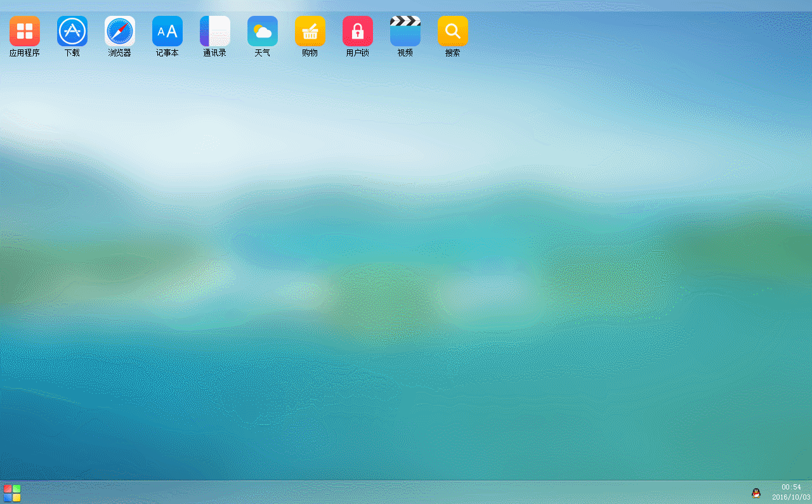The width and height of the screenshot is (812, 504).
Task: Click the 00:54 taskbar clock
Action: (791, 488)
